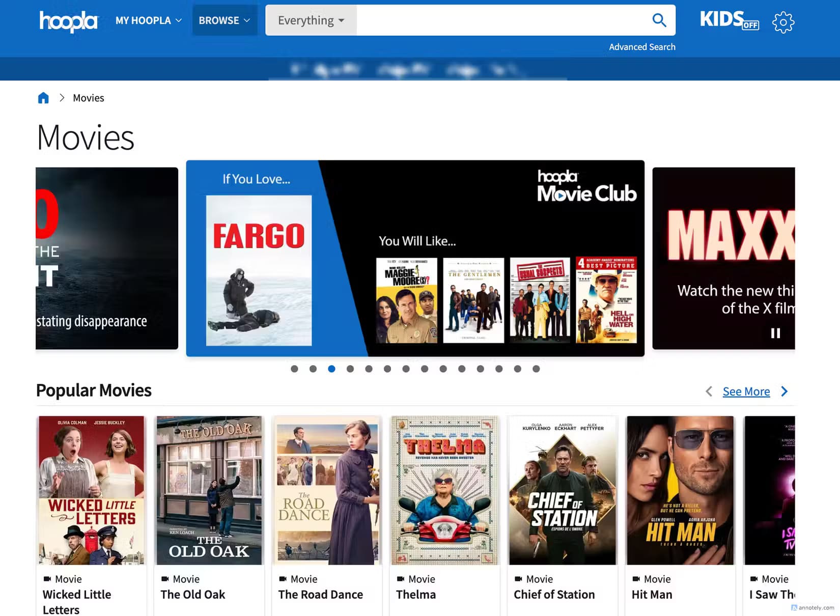The height and width of the screenshot is (616, 840).
Task: Click movie camera icon under The Old Oak
Action: click(165, 579)
